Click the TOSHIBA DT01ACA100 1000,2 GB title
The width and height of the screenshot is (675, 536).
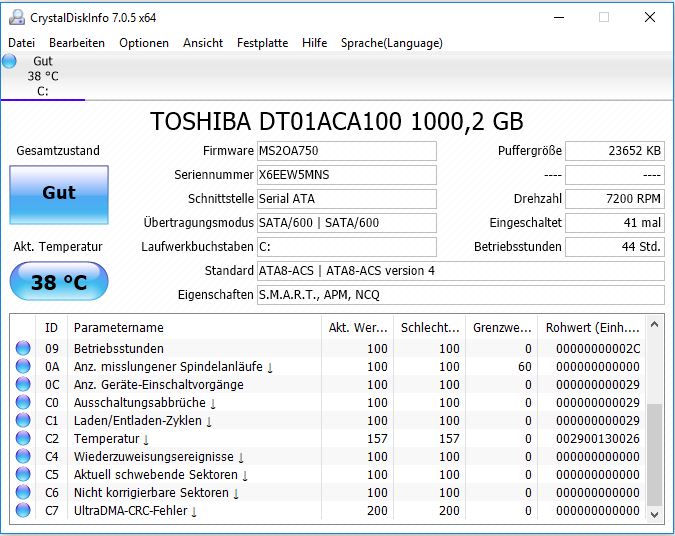(x=337, y=121)
